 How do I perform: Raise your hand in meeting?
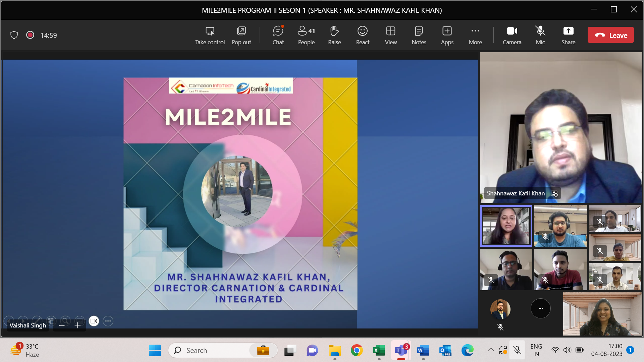(334, 35)
